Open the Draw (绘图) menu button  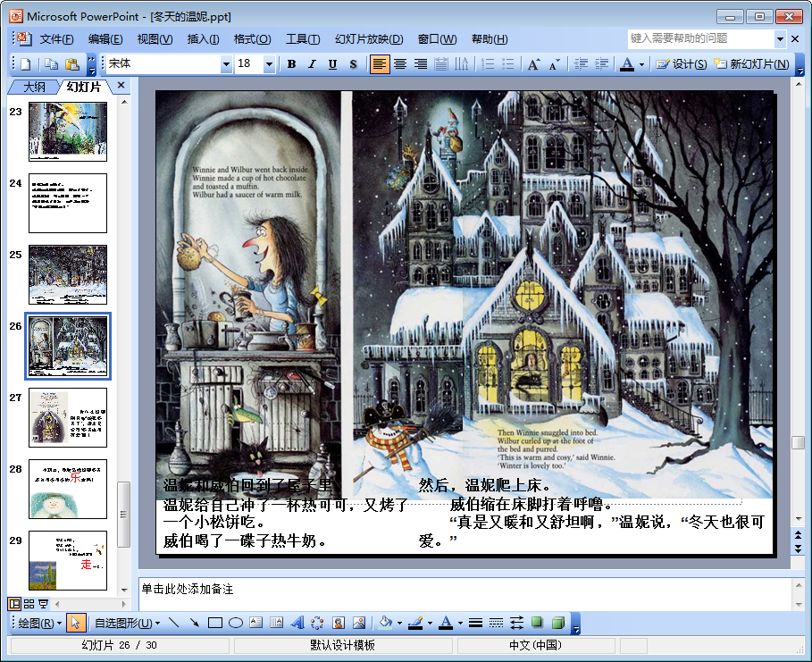point(39,624)
